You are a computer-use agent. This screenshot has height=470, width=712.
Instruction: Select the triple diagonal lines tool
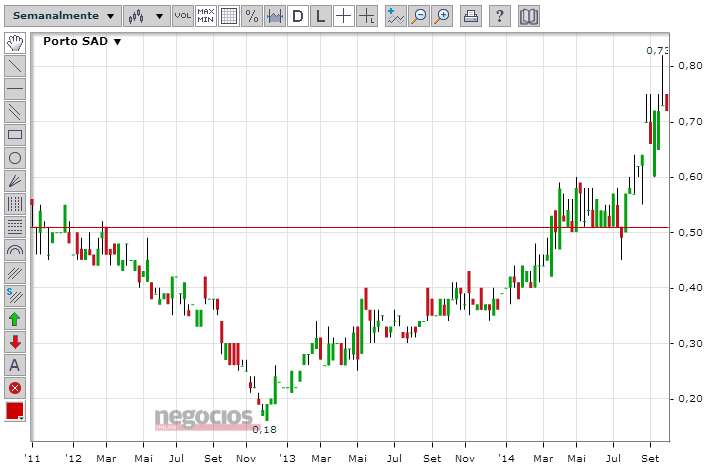[x=15, y=273]
